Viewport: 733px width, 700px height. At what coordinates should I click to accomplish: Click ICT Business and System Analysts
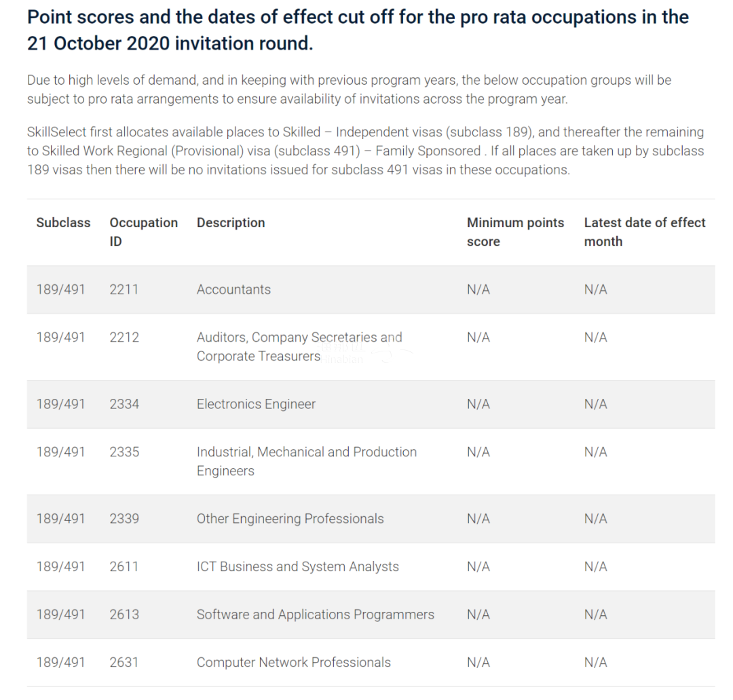(298, 567)
